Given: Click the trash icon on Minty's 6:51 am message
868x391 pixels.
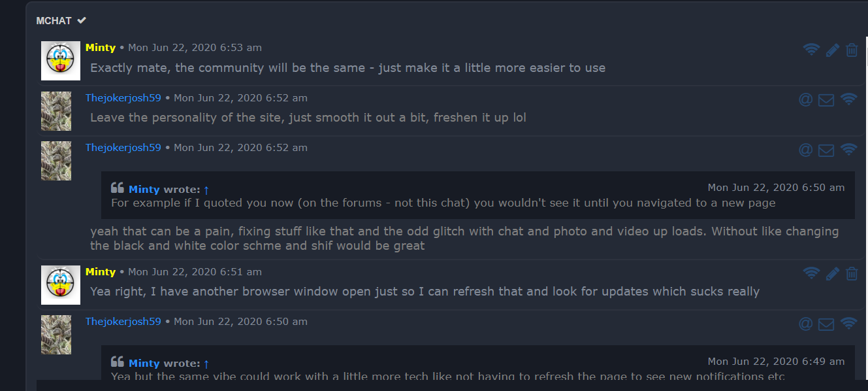Looking at the screenshot, I should (852, 274).
